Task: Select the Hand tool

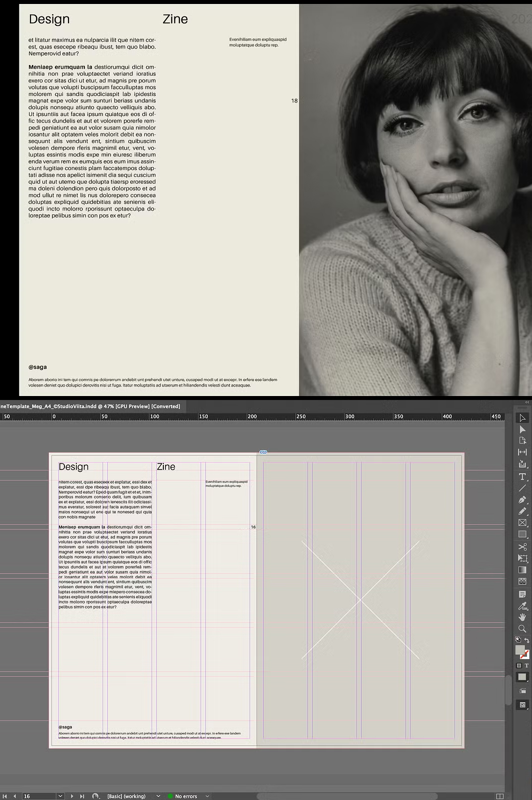Action: 523,617
